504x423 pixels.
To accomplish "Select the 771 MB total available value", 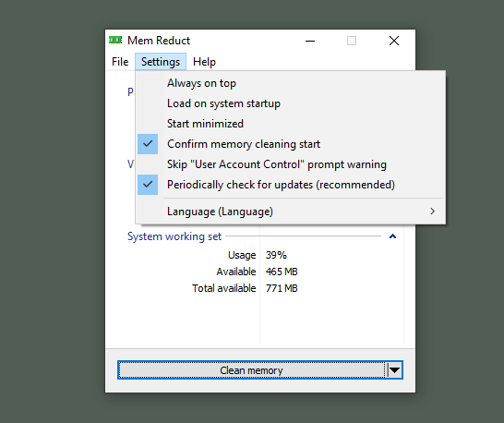I will pyautogui.click(x=282, y=288).
